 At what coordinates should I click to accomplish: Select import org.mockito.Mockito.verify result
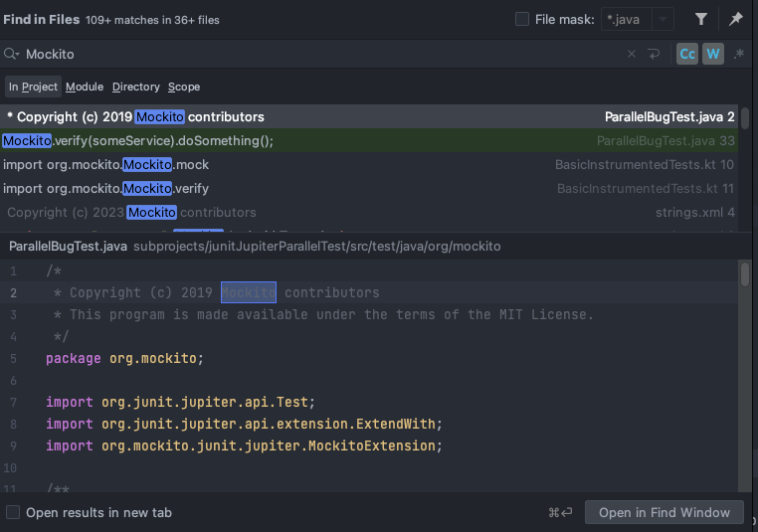(x=369, y=188)
